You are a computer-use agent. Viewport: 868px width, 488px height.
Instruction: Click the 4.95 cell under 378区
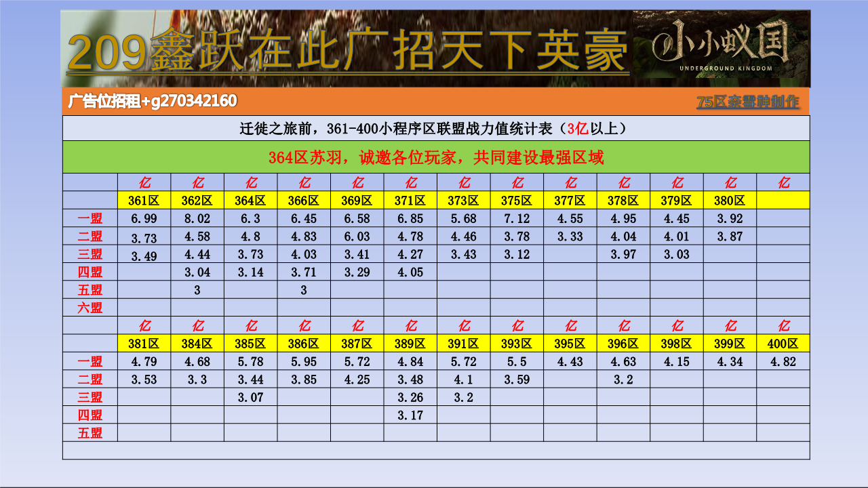click(x=623, y=219)
